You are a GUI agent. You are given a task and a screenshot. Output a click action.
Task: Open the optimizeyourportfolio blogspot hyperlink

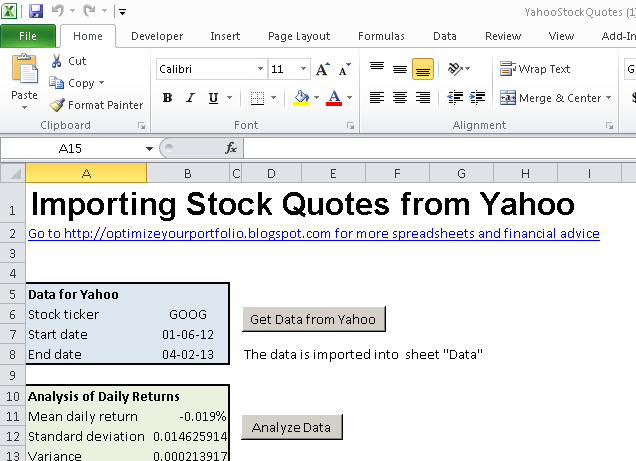coord(314,233)
